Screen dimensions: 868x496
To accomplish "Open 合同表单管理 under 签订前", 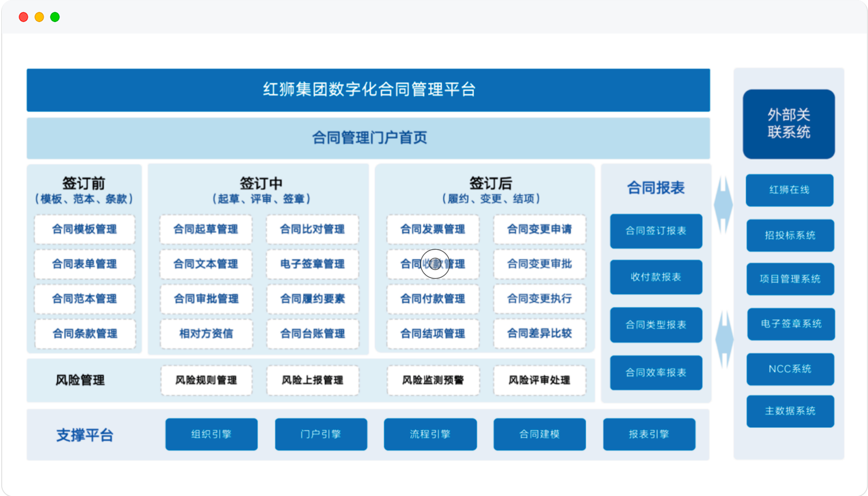I will click(x=84, y=264).
